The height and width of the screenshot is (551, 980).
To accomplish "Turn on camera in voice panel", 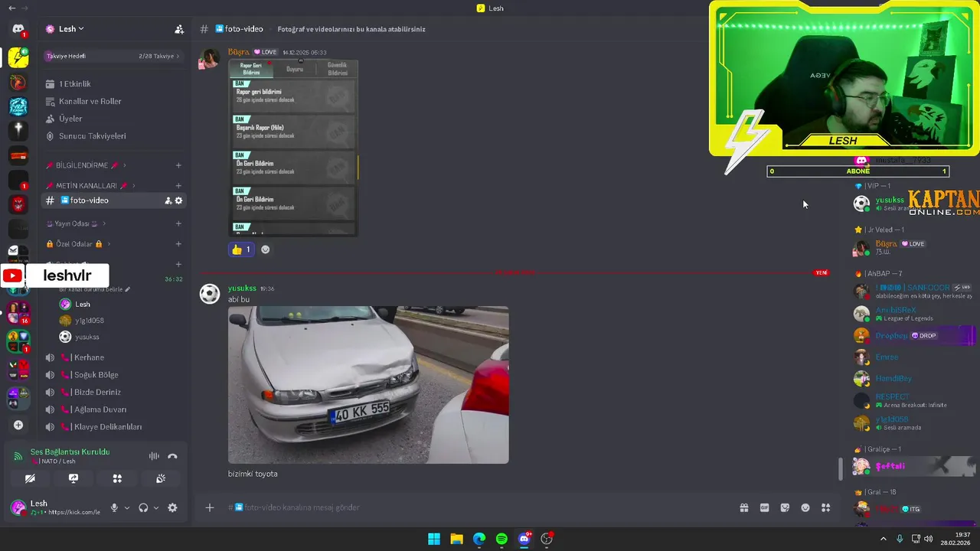I will [30, 478].
